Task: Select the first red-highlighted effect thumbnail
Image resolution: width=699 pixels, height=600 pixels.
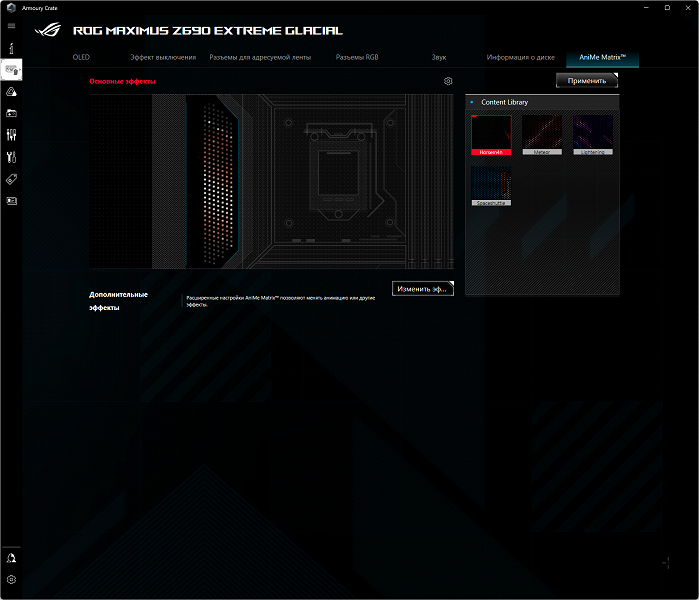Action: click(491, 135)
